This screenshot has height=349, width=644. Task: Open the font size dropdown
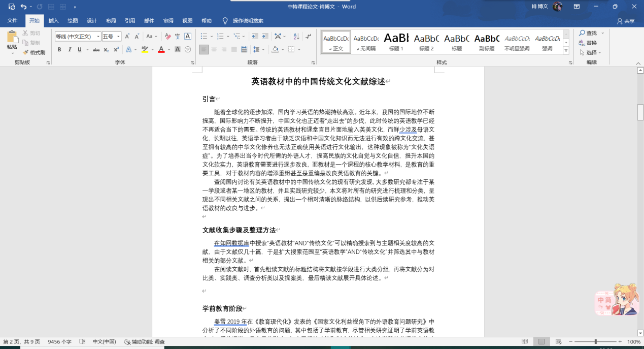tap(119, 37)
